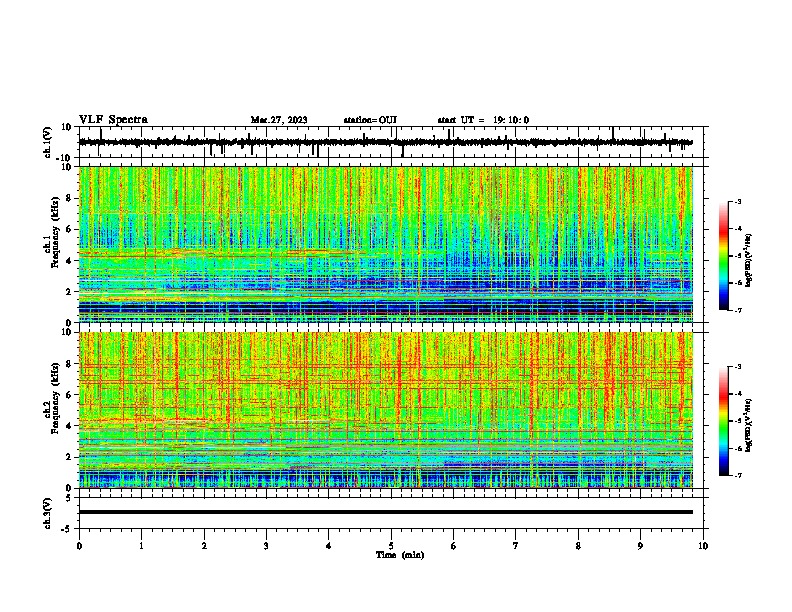Click the ch.2 spectrogram '6' kHz tick label
The height and width of the screenshot is (612, 792).
69,394
